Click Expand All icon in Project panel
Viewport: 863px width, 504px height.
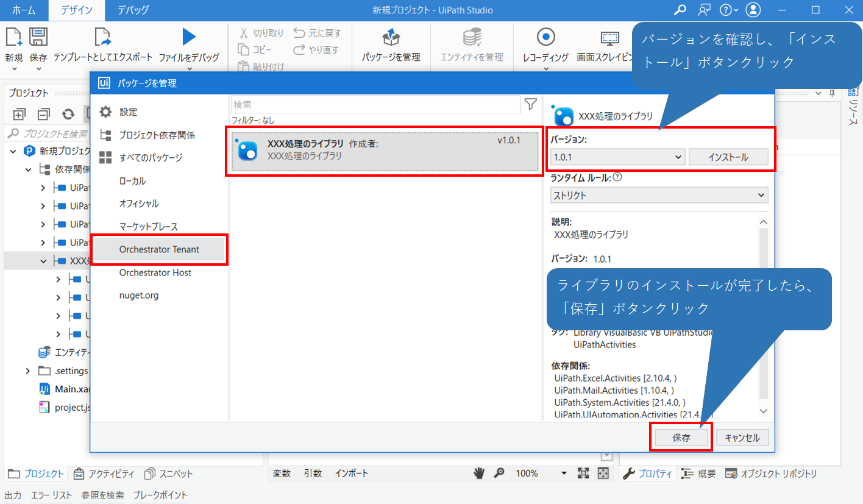[x=19, y=114]
